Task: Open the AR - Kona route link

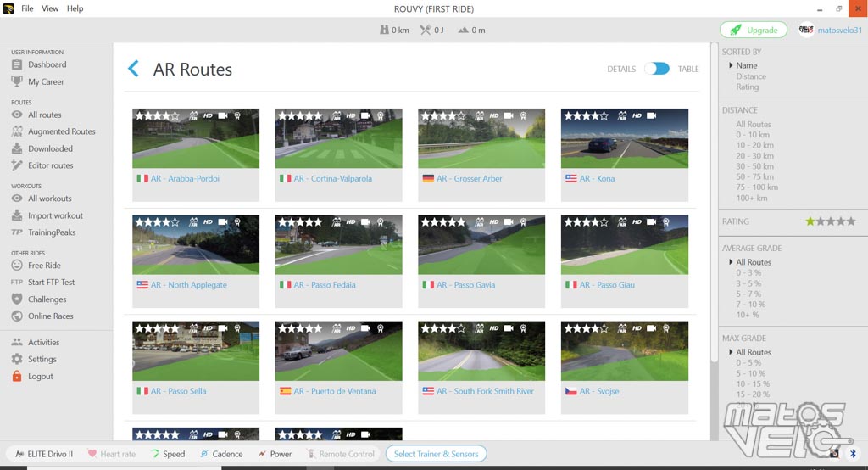Action: 597,178
